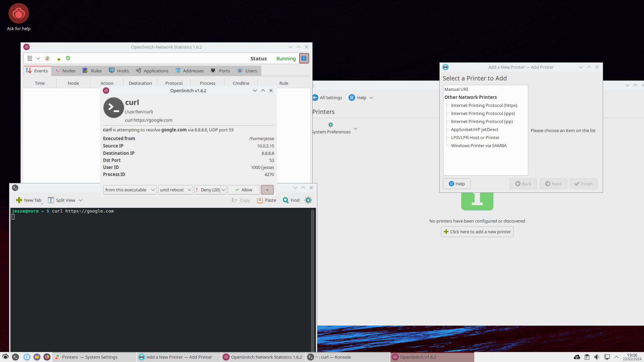Click the Deny (20) button
The width and height of the screenshot is (644, 362).
(x=208, y=190)
